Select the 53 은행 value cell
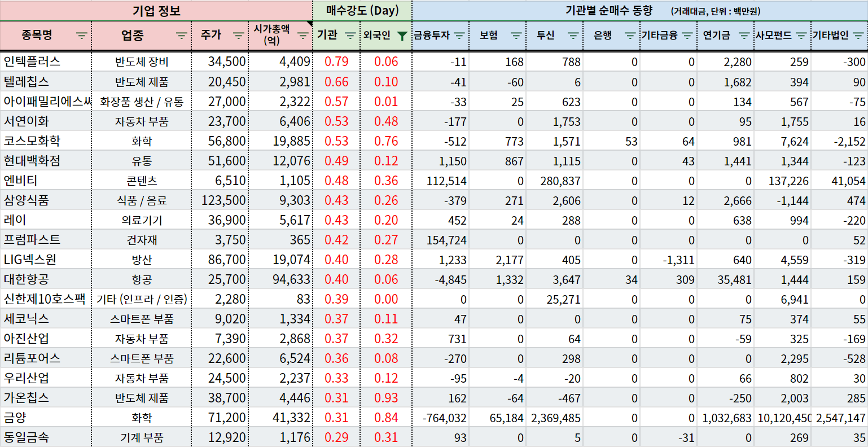 pos(612,141)
